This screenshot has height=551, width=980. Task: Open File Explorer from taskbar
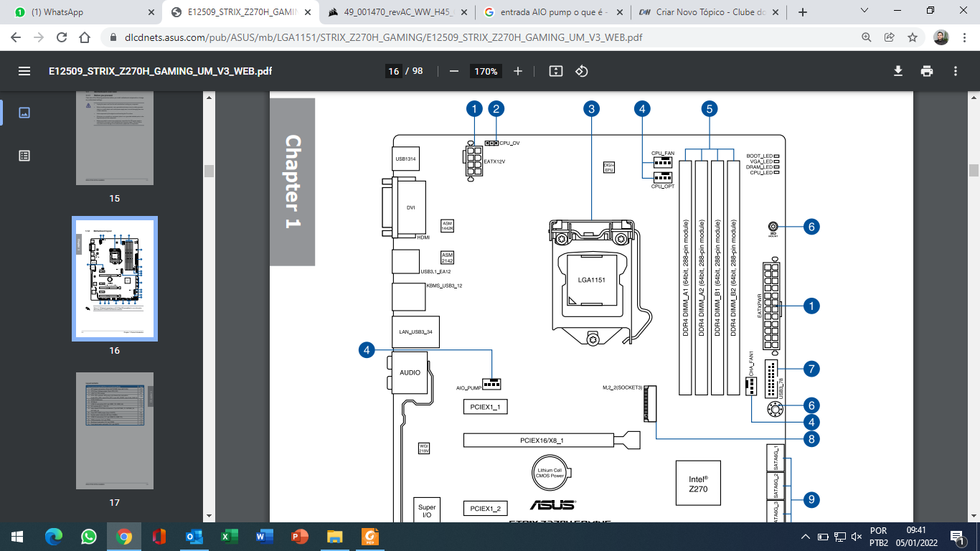pos(335,537)
